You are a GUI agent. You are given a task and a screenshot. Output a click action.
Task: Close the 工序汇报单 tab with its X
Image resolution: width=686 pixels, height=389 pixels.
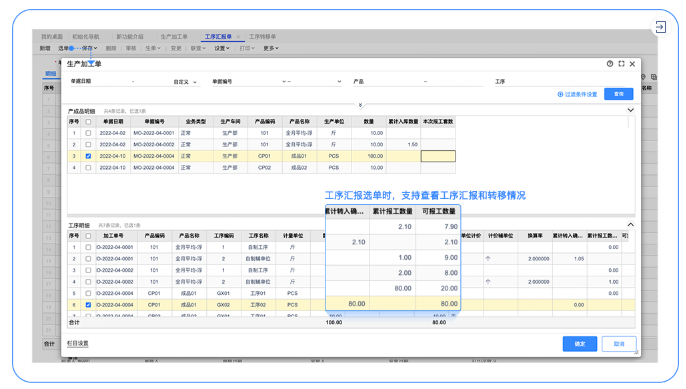pos(238,37)
